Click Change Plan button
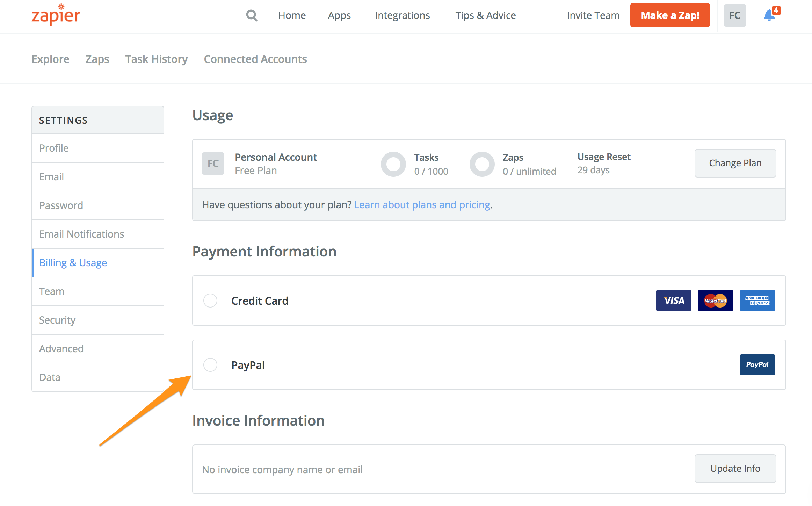This screenshot has height=506, width=812. point(735,163)
